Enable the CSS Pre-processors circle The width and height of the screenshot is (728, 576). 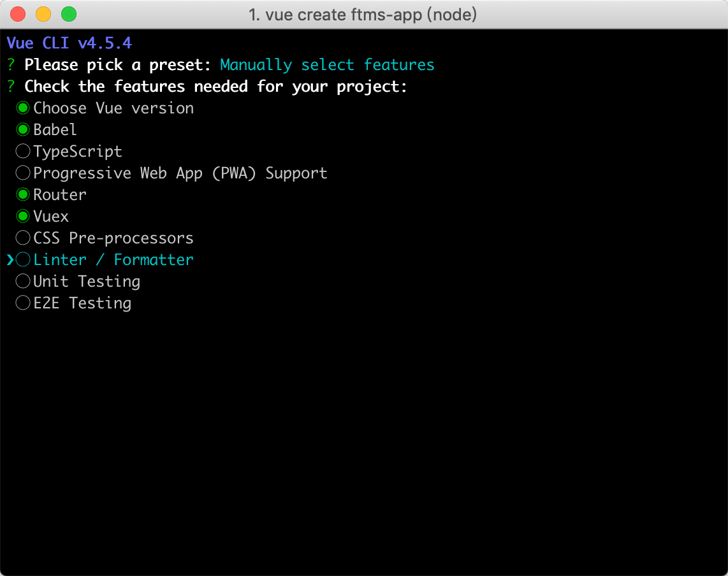click(x=24, y=238)
